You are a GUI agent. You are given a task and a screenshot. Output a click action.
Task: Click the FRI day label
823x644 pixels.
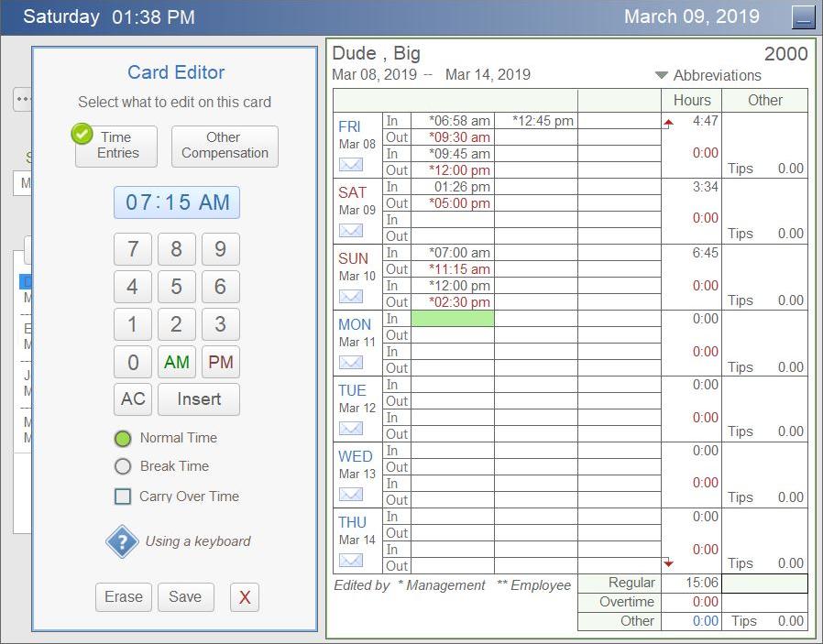349,127
